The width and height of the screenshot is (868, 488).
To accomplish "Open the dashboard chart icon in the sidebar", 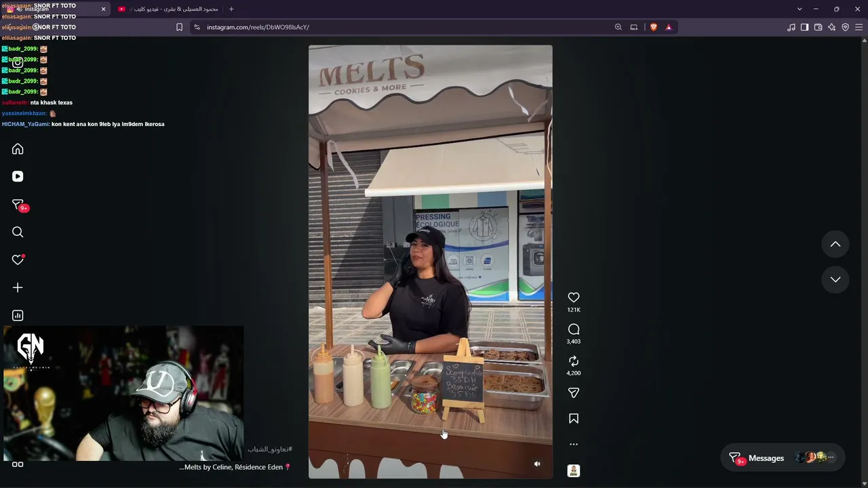I will point(18,315).
